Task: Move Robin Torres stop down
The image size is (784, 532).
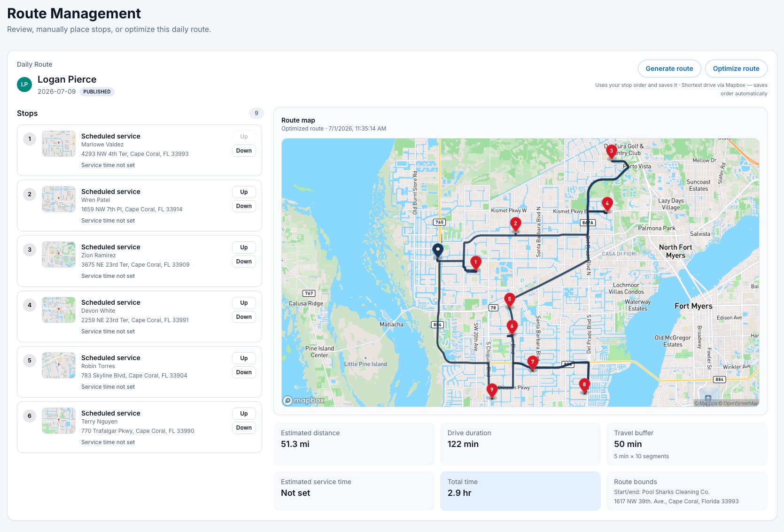Action: pyautogui.click(x=244, y=372)
